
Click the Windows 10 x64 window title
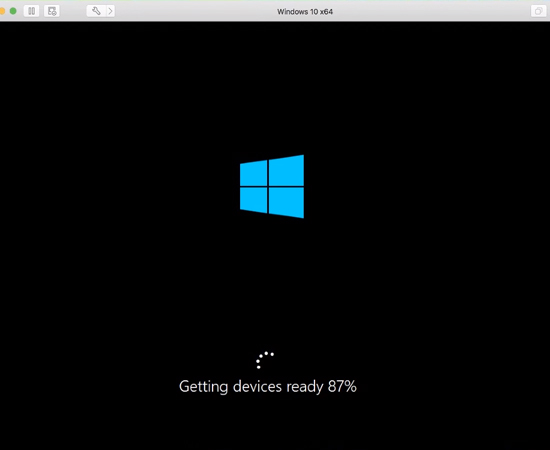tap(305, 12)
